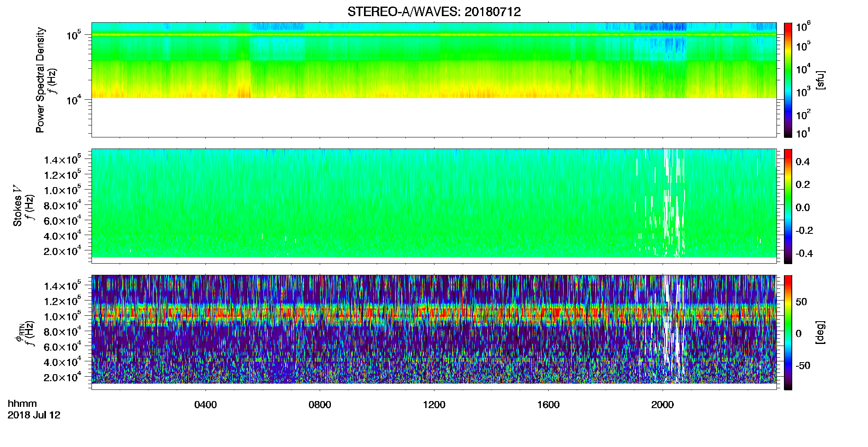Click the 1600 time axis label
Screen dimensions: 868x447
[548, 405]
